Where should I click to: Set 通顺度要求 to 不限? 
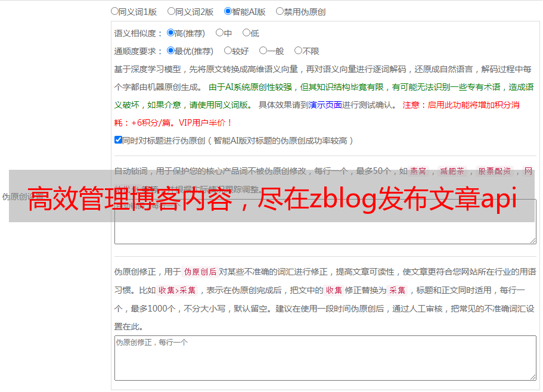[298, 51]
